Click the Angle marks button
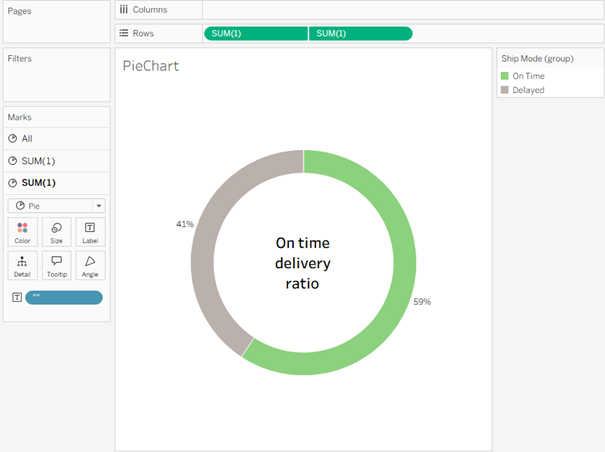 pyautogui.click(x=90, y=265)
